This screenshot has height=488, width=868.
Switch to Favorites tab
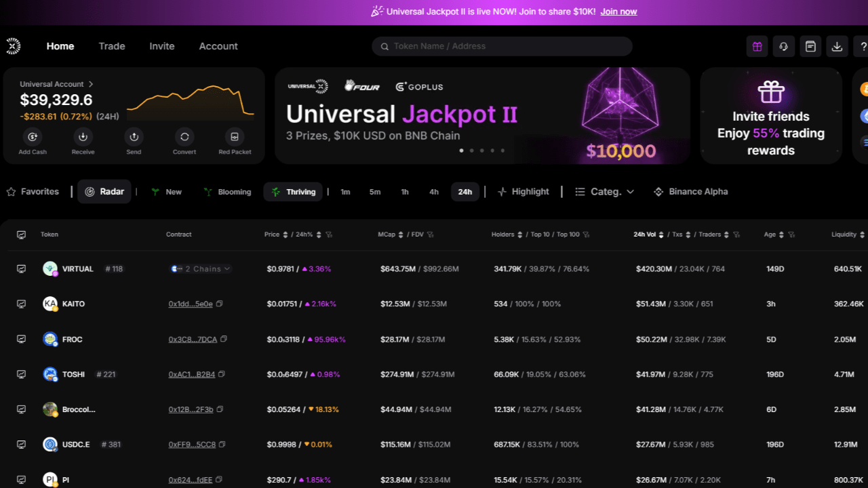click(33, 192)
